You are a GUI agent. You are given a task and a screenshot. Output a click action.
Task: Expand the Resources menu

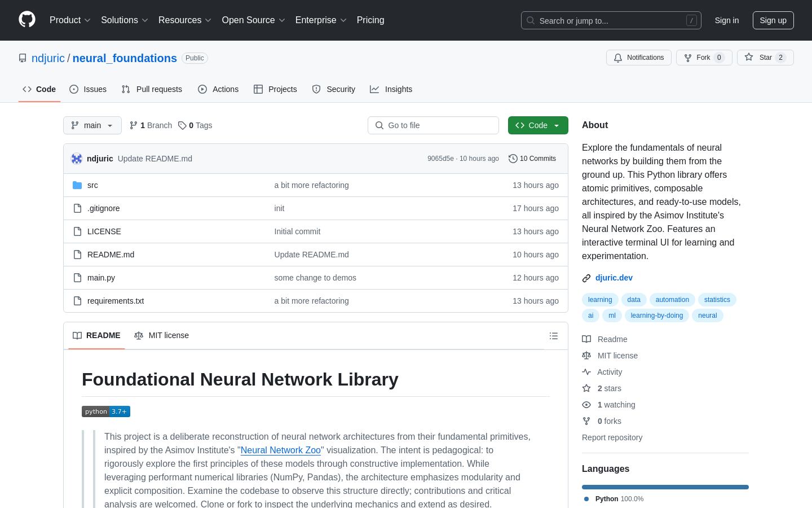click(185, 20)
